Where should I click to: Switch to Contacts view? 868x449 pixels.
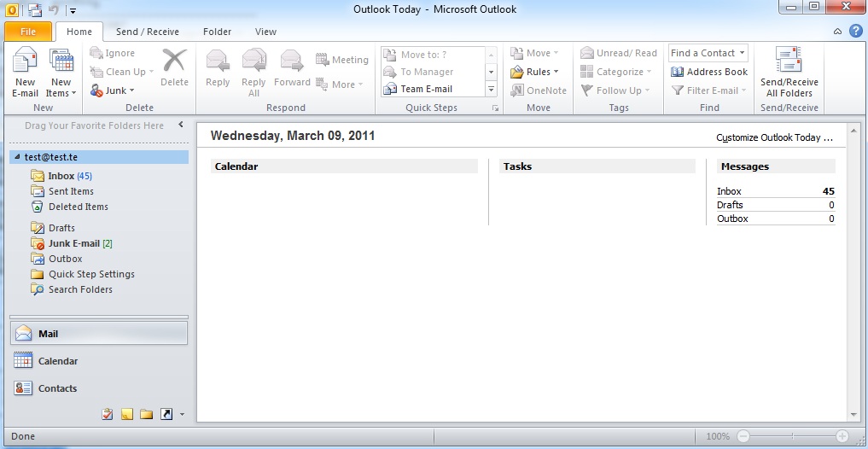point(99,388)
